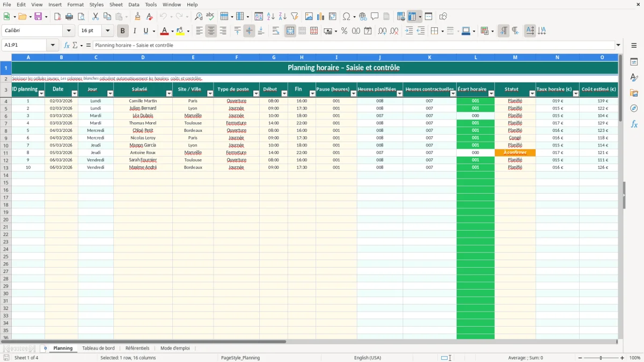Click the Save document icon
This screenshot has height=362, width=644.
click(38, 17)
